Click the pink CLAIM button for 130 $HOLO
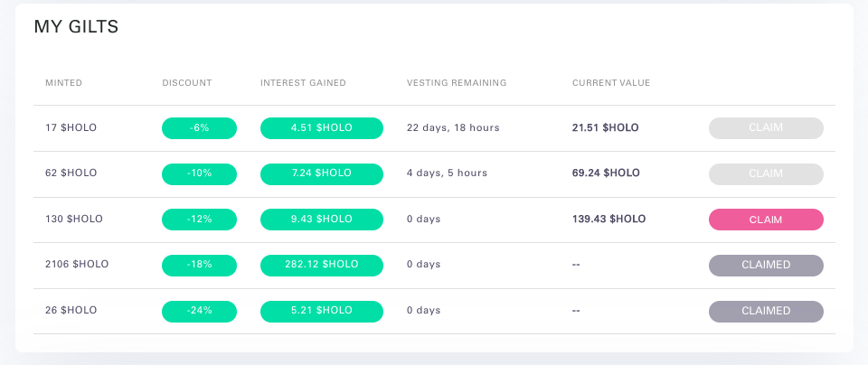868x365 pixels. coord(766,220)
